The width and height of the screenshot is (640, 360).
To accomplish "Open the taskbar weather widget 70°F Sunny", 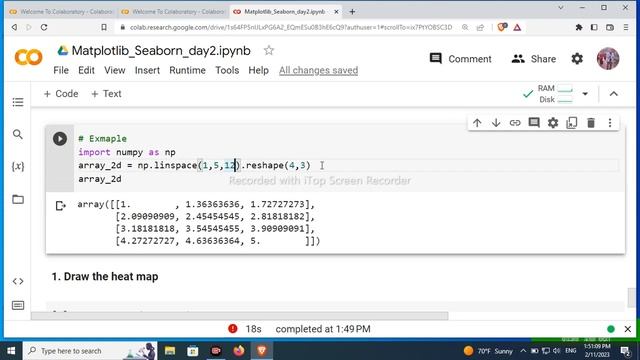I will (488, 351).
